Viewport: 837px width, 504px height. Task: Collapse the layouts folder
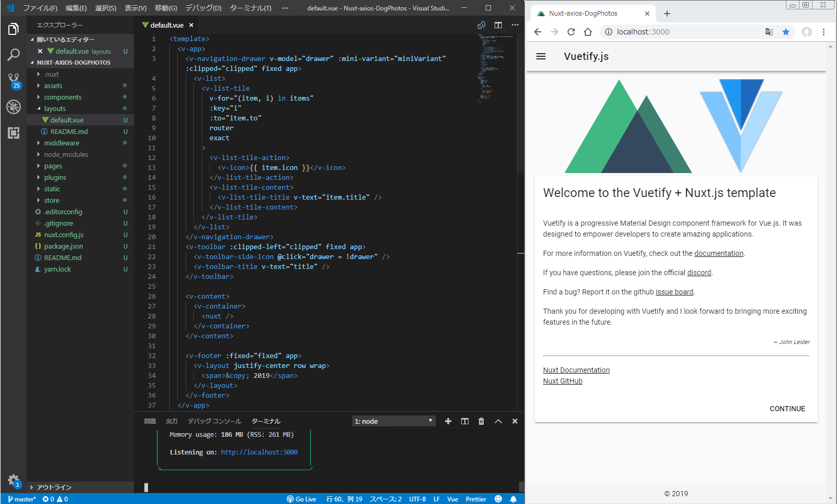55,109
